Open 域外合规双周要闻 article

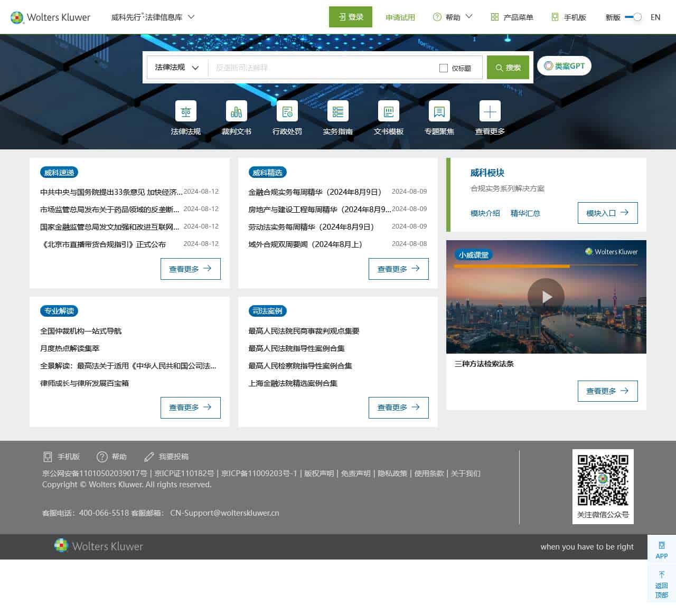(x=305, y=244)
